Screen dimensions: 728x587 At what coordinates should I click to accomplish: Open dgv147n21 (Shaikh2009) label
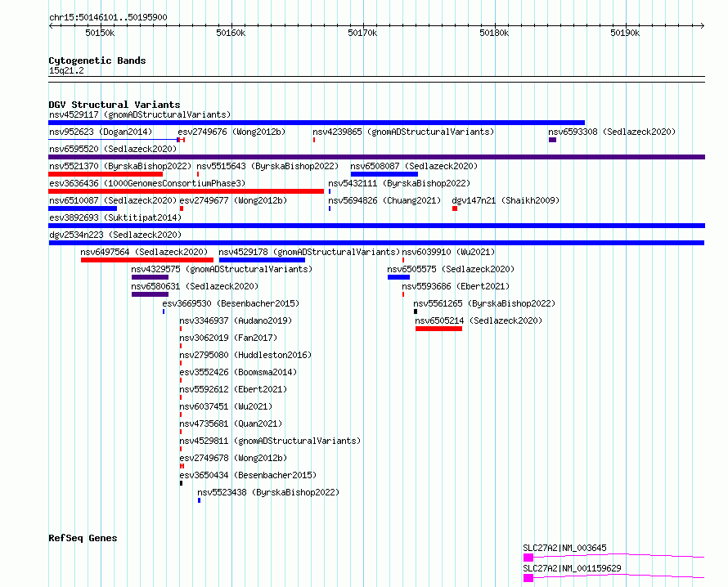click(x=506, y=200)
